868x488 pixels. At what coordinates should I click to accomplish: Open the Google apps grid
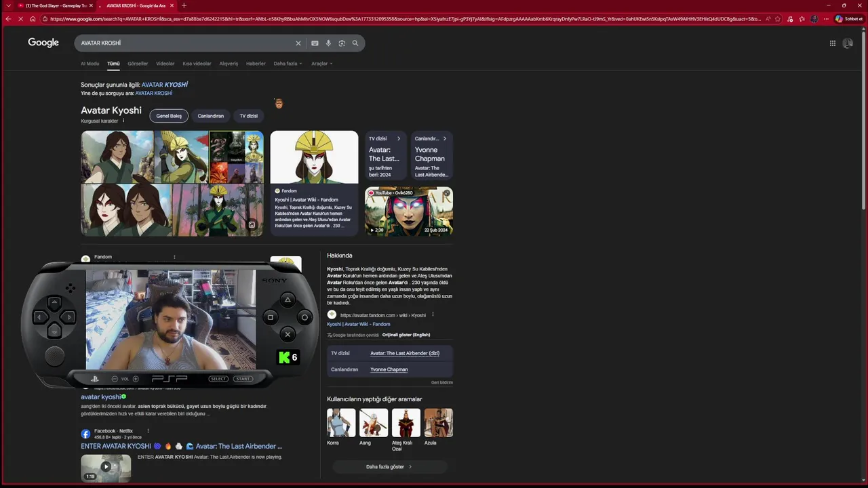click(x=833, y=43)
